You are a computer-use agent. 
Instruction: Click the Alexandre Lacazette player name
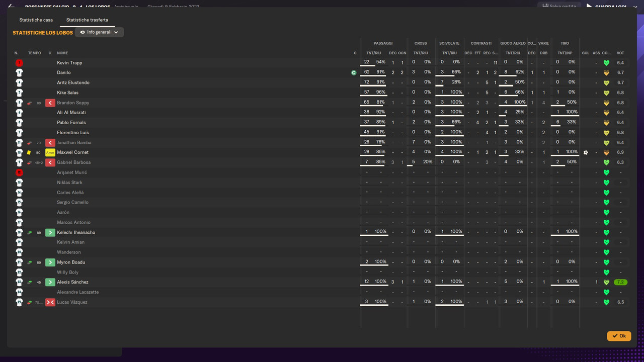pos(78,292)
